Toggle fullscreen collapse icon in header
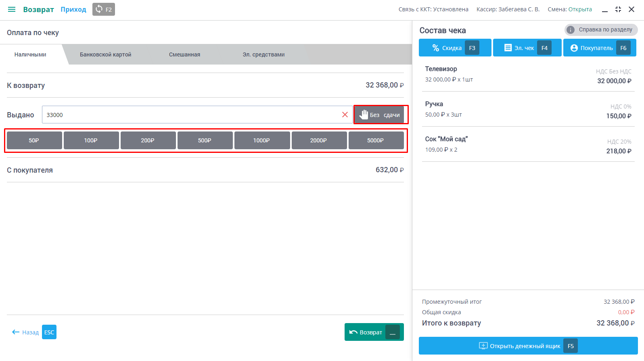644x361 pixels. (x=618, y=9)
